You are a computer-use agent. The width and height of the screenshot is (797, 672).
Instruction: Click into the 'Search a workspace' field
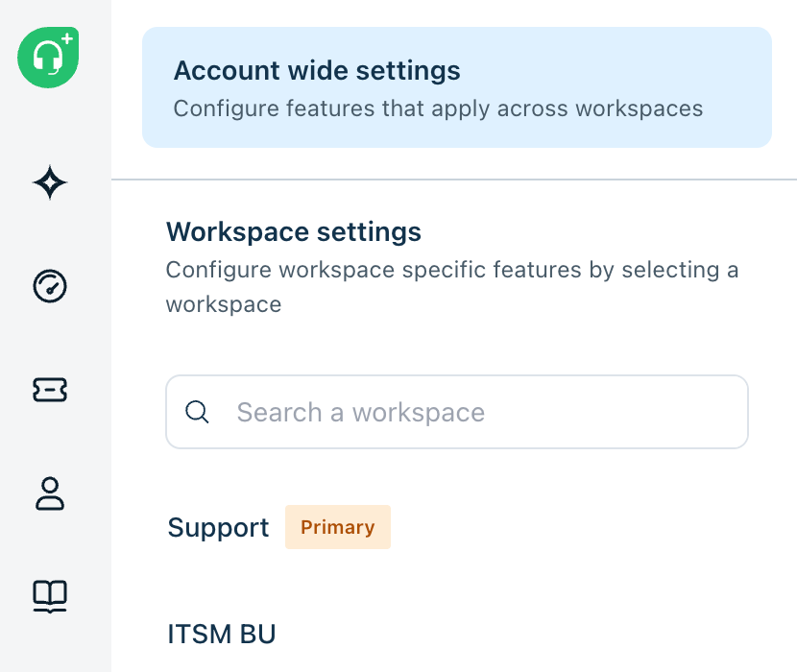(x=457, y=412)
